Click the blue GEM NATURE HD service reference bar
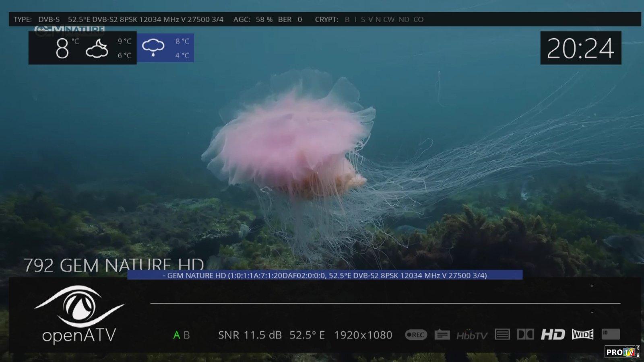 (324, 276)
